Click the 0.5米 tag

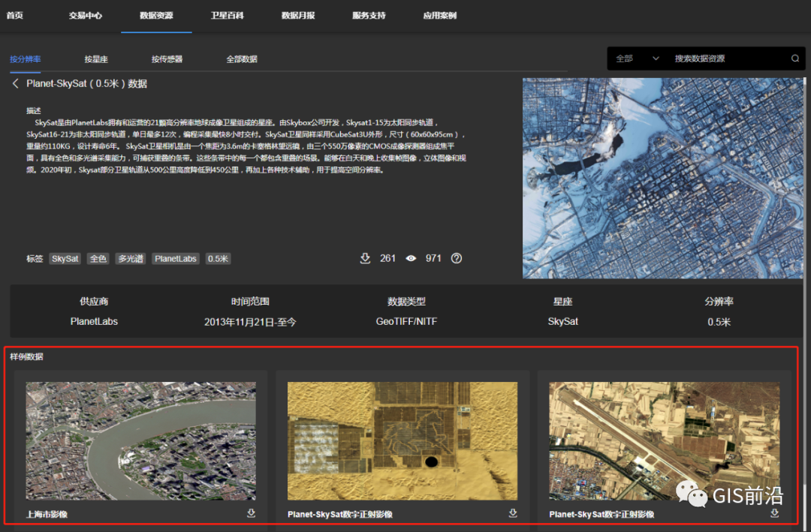[x=218, y=259]
